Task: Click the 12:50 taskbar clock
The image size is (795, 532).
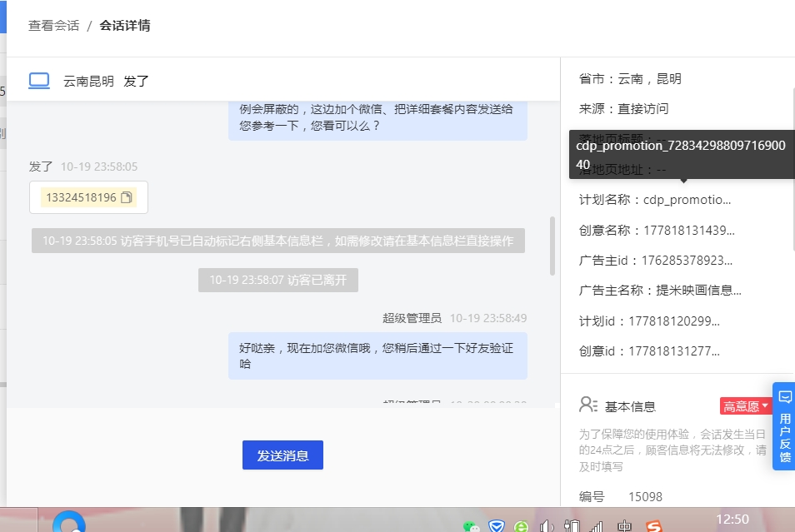Action: [x=732, y=520]
